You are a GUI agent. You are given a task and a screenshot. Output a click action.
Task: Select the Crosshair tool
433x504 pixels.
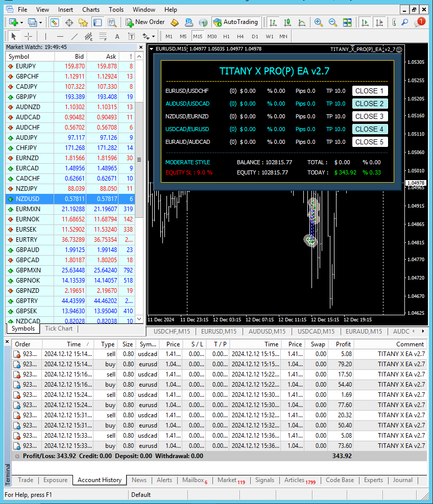coord(28,36)
